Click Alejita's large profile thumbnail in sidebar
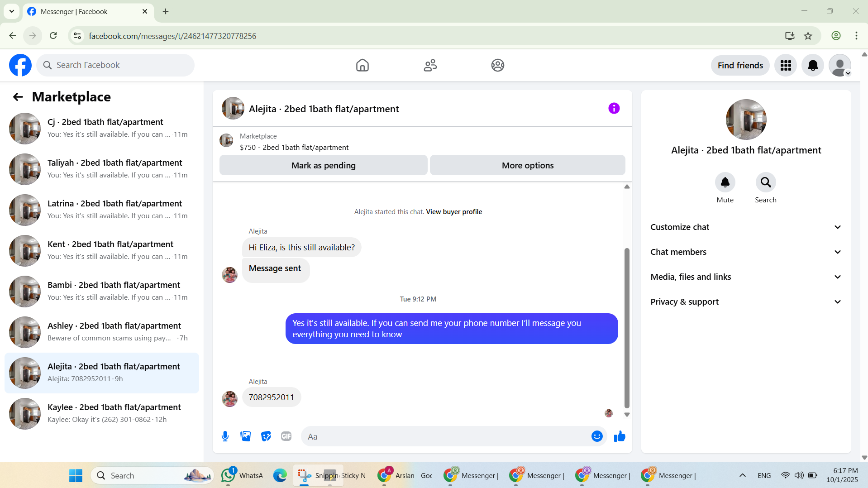 click(x=746, y=120)
